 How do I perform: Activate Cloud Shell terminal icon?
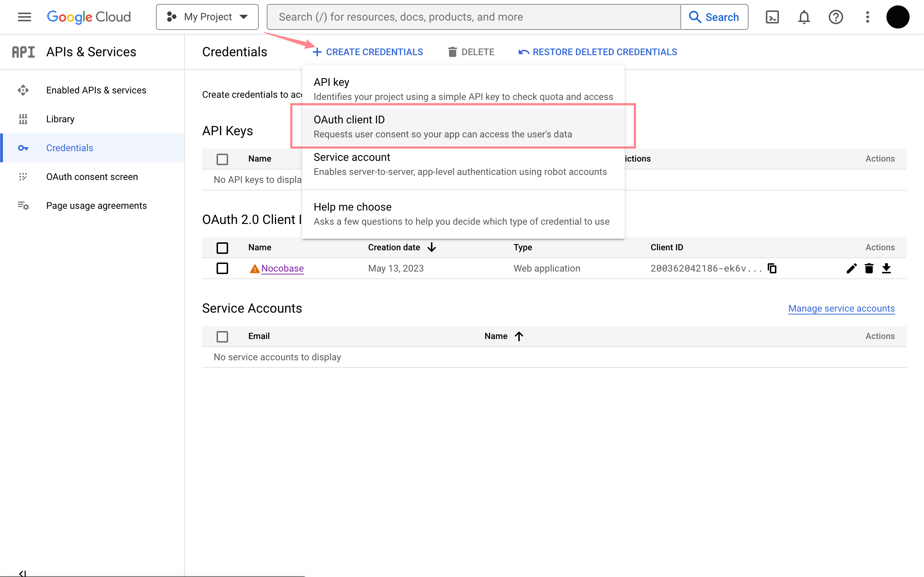tap(772, 17)
